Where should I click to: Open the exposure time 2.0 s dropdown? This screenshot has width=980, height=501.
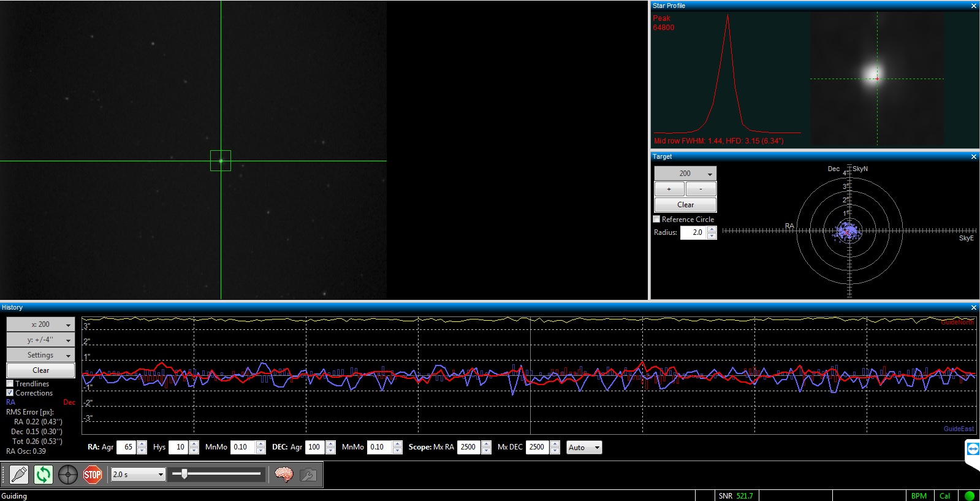138,475
